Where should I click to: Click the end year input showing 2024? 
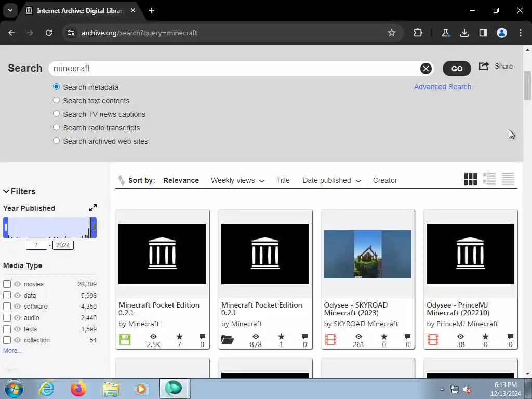click(63, 245)
